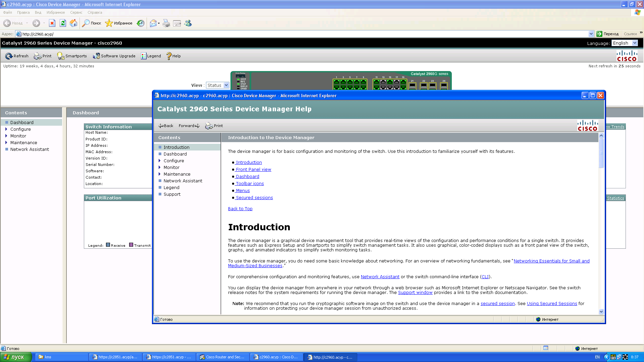Open the Support window link

point(415,293)
